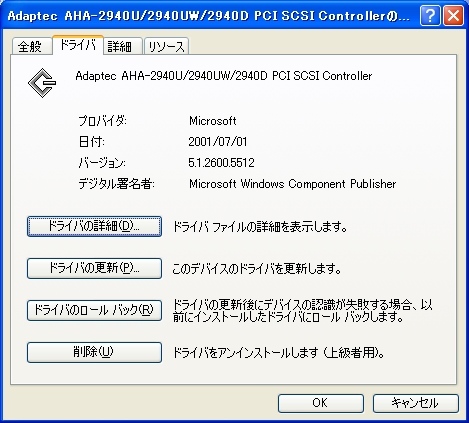Go to the リソース tab
The width and height of the screenshot is (469, 423).
166,46
